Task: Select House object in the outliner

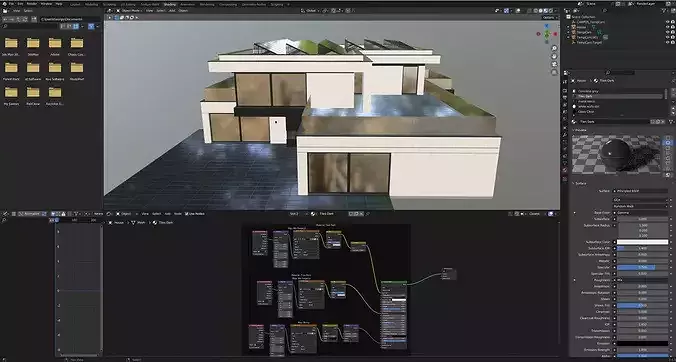Action: (x=581, y=27)
